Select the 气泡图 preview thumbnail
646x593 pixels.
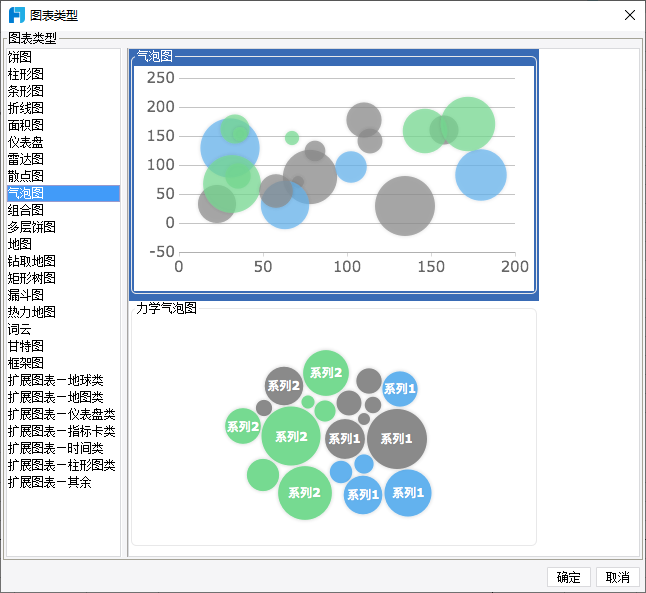click(334, 175)
